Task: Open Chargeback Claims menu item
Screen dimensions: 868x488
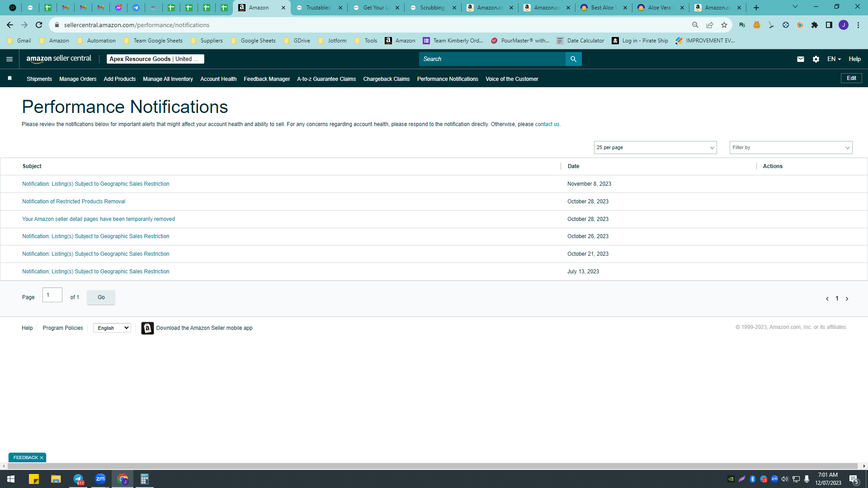Action: click(387, 79)
